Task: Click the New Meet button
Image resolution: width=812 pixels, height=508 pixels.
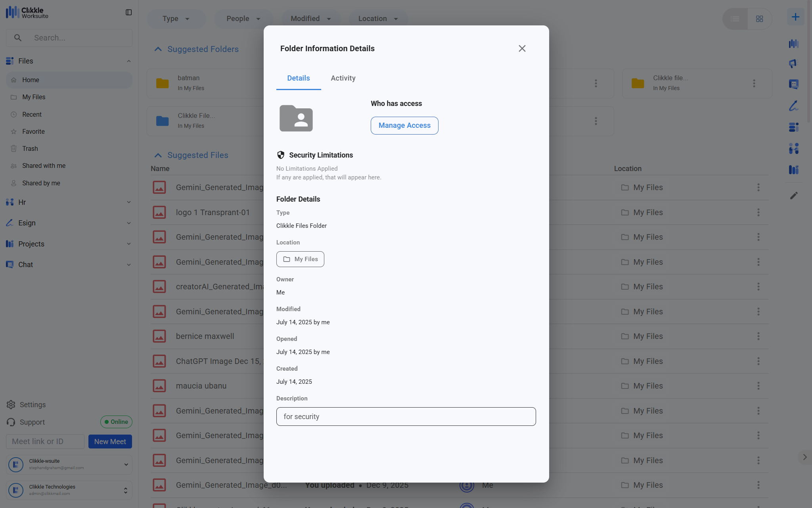Action: [x=110, y=441]
